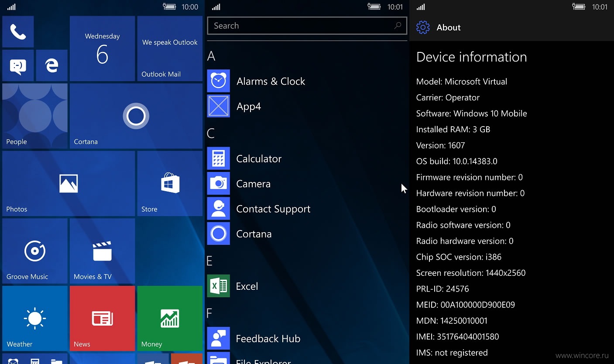The height and width of the screenshot is (364, 614).
Task: Select the MEID value line
Action: 466,305
